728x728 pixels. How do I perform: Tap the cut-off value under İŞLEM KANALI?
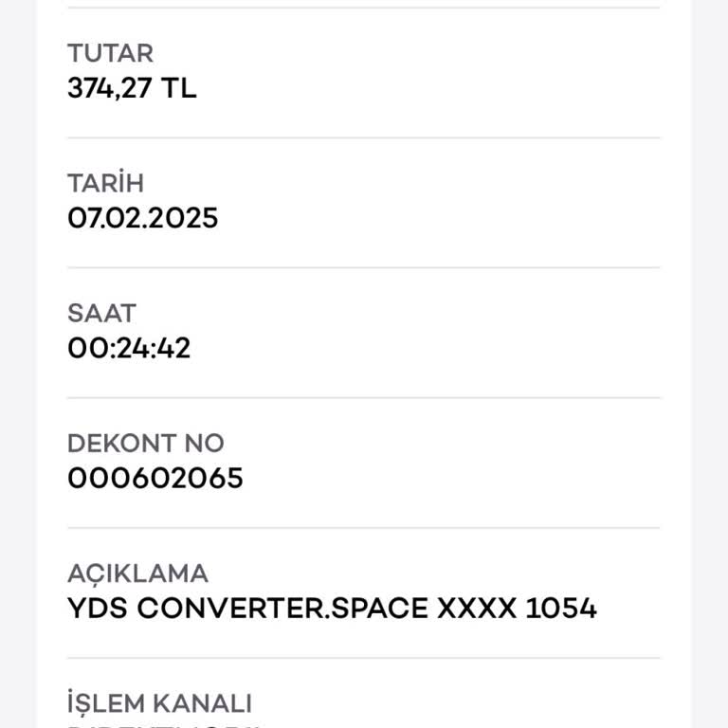click(x=161, y=725)
